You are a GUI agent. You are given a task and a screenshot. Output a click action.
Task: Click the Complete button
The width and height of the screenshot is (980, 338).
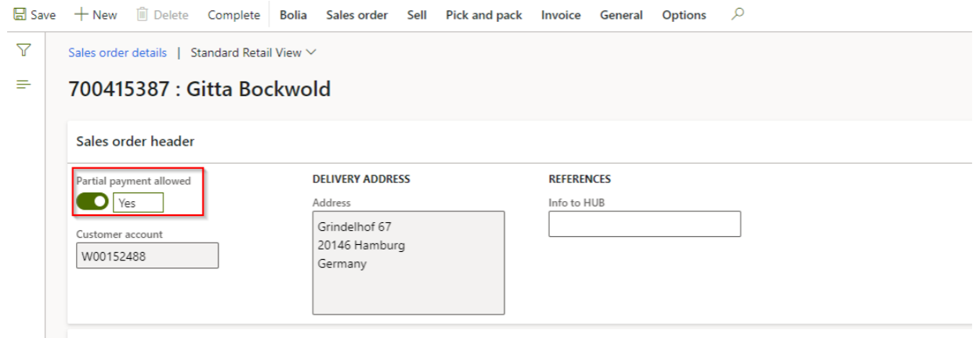[x=233, y=15]
